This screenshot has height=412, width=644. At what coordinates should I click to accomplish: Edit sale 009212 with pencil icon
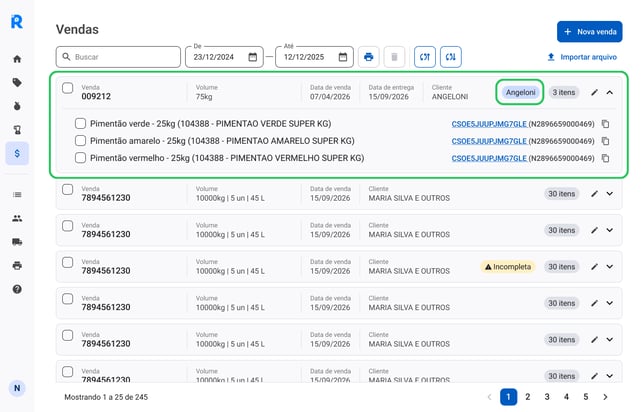[x=594, y=92]
